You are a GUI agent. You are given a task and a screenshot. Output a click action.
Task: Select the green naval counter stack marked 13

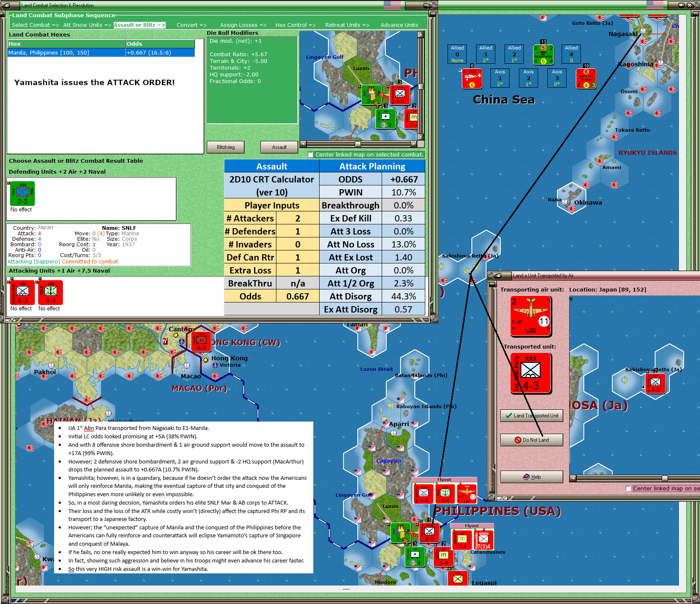[x=543, y=55]
